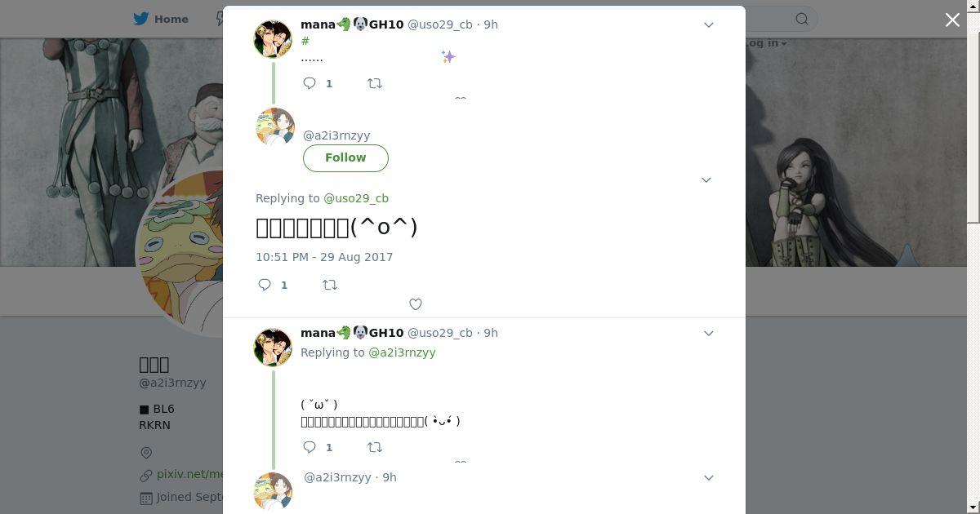980x514 pixels.
Task: Open @uso29_cb link in Replying to
Action: [356, 198]
